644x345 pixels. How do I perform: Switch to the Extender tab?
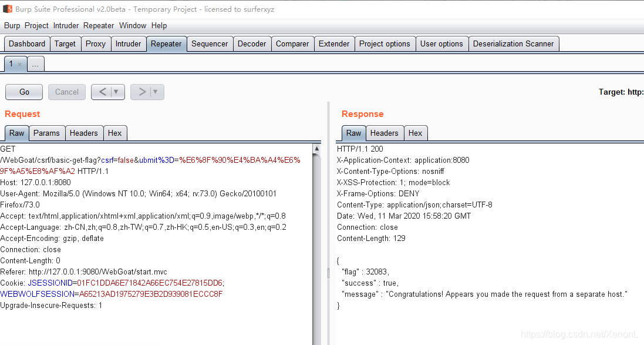tap(334, 43)
